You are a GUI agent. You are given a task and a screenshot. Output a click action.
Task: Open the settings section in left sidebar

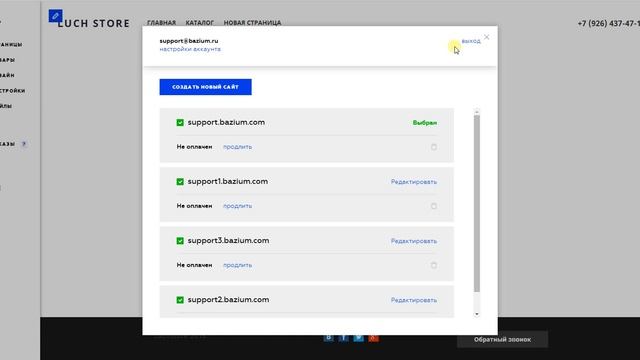[12, 91]
